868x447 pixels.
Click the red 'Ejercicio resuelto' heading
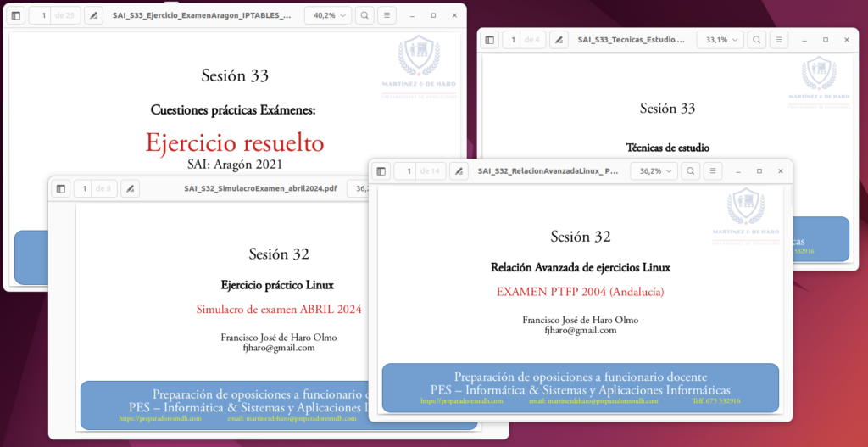coord(235,142)
